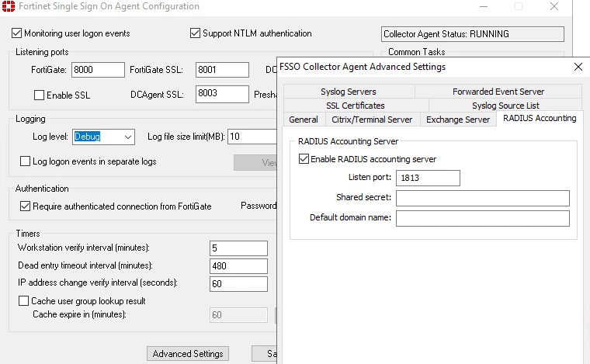
Task: Click the Advanced Settings button
Action: click(x=188, y=354)
